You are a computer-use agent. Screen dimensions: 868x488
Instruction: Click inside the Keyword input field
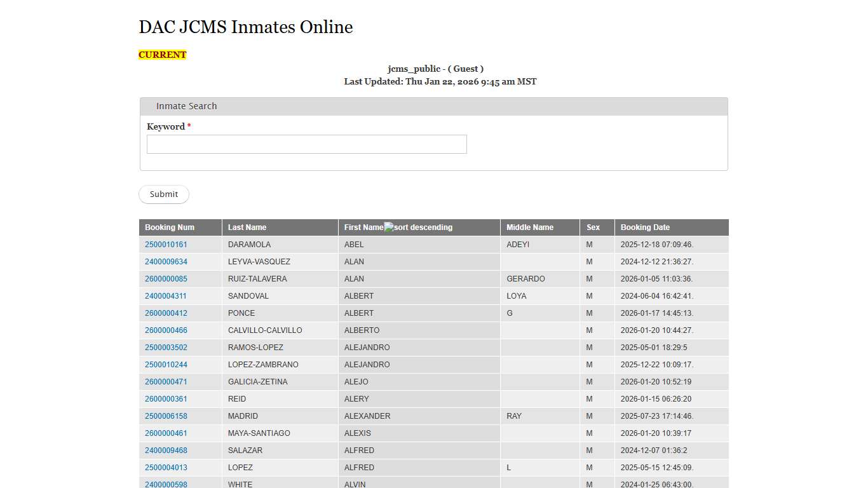[x=306, y=144]
